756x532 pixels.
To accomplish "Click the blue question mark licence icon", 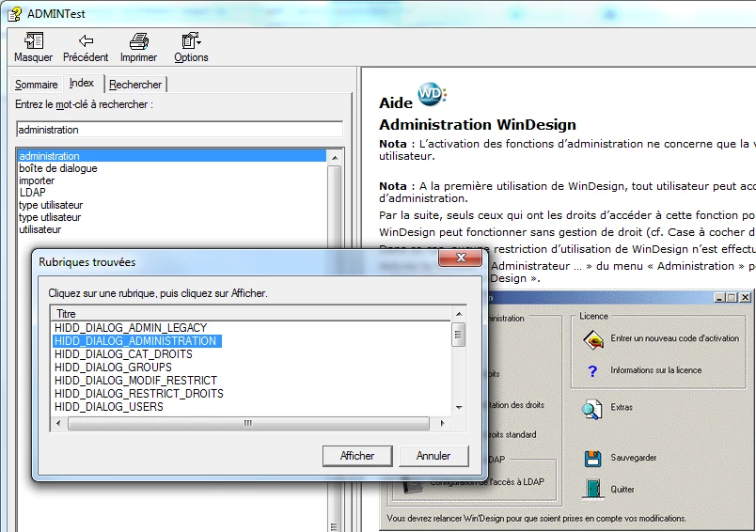I will pos(592,370).
